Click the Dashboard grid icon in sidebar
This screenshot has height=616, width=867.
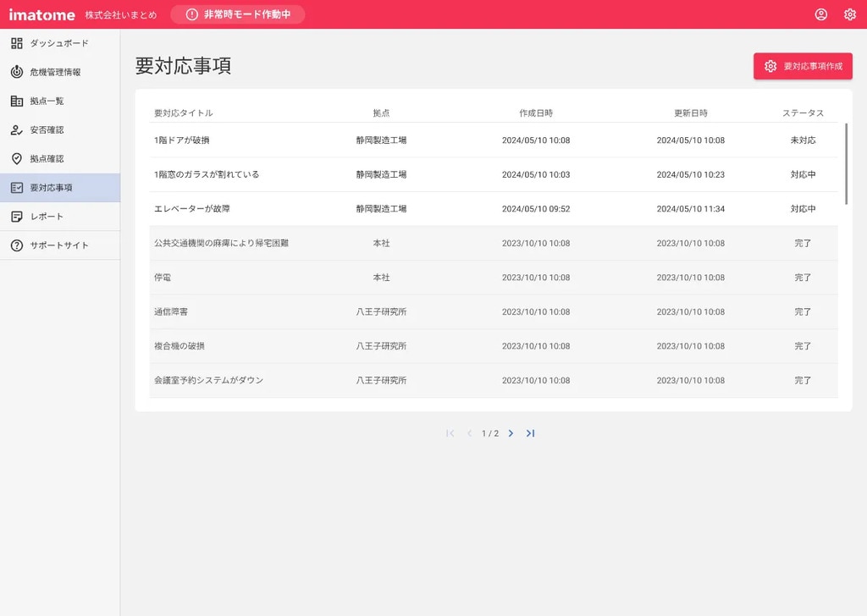click(17, 43)
